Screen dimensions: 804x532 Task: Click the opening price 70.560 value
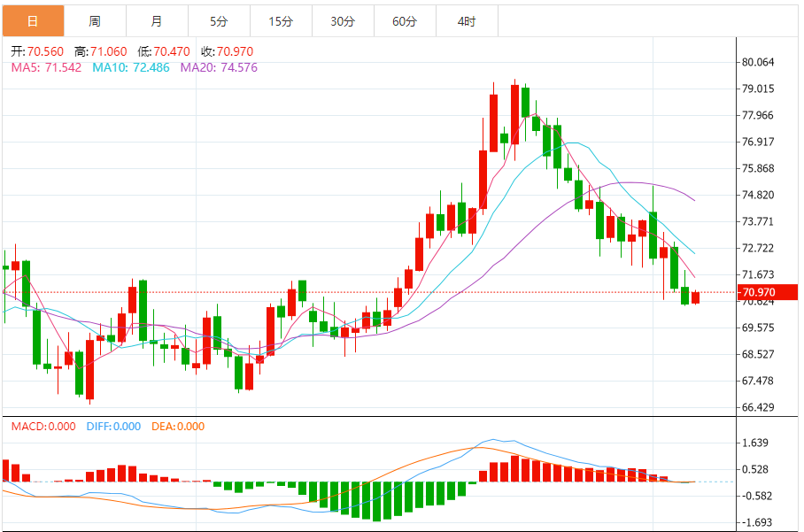[x=45, y=51]
